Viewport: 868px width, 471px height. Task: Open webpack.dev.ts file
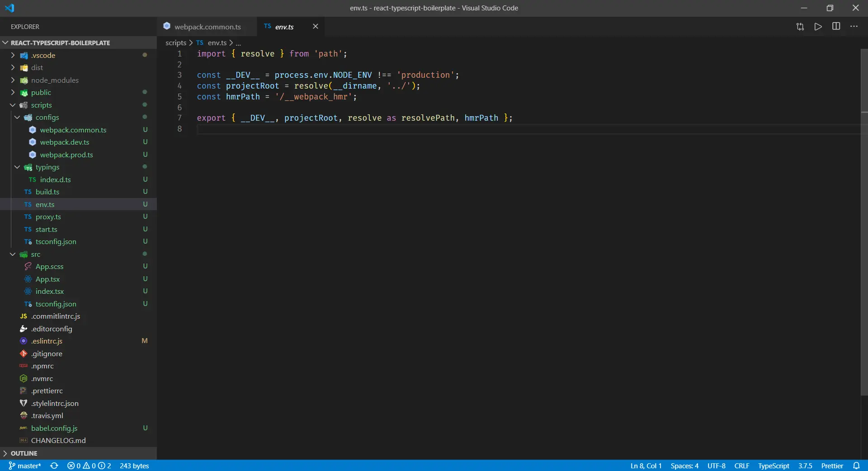point(78,142)
